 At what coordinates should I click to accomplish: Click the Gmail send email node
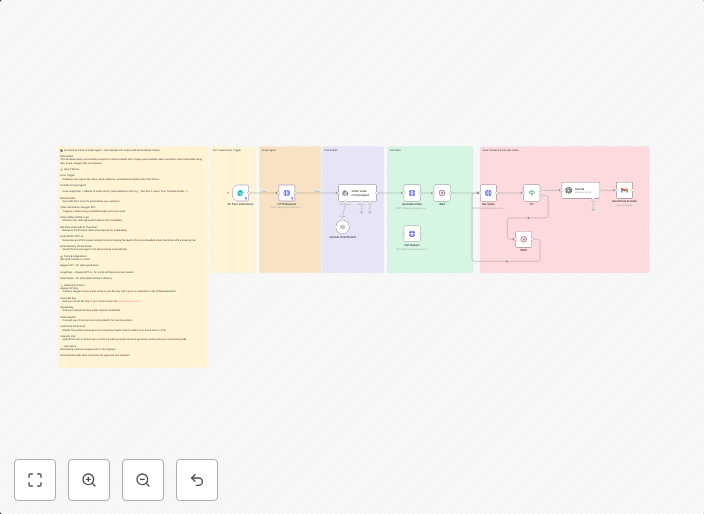624,190
